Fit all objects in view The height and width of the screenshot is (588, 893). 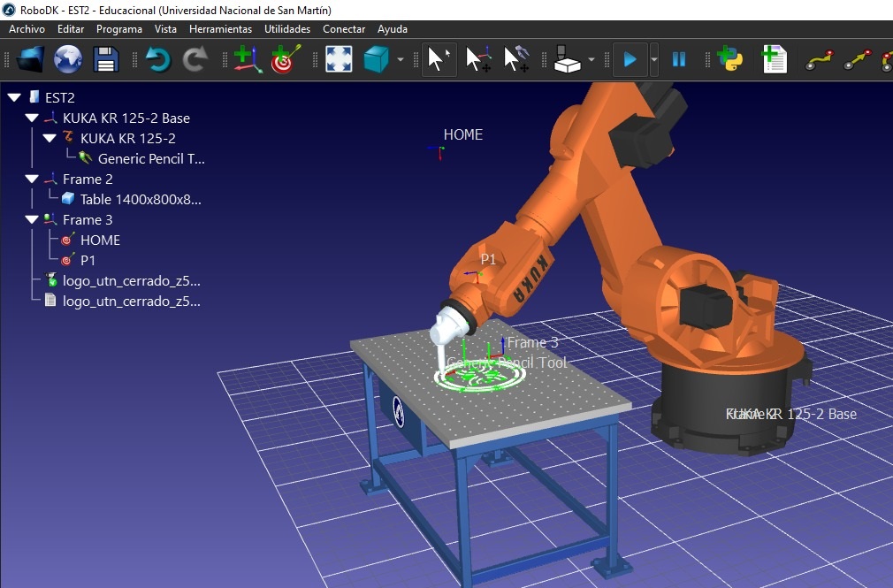point(339,59)
